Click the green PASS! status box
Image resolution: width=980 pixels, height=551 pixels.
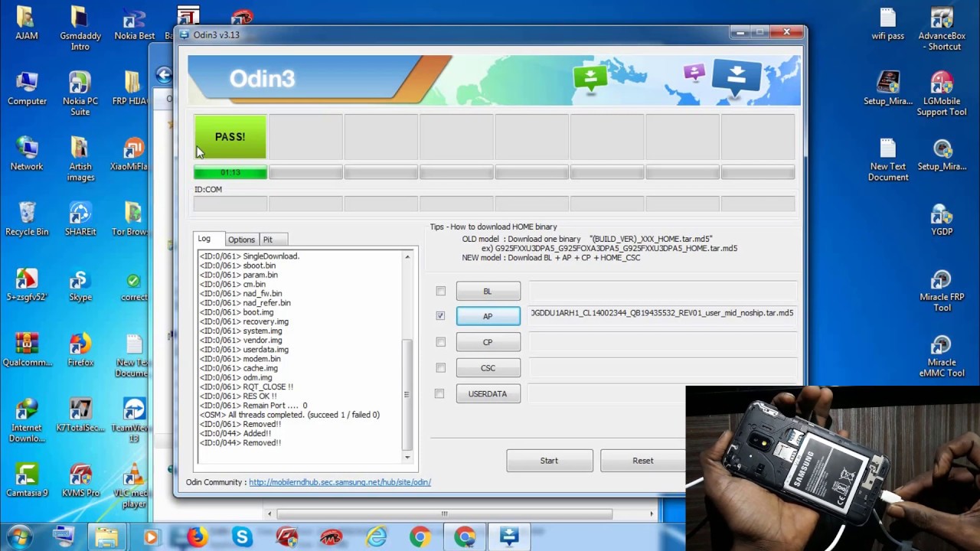230,137
